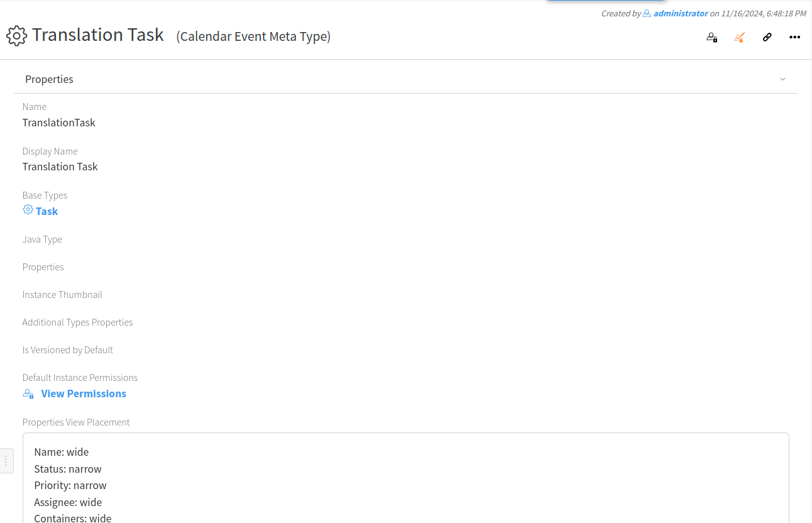Open the administrator user link
Image resolution: width=812 pixels, height=523 pixels.
click(681, 13)
